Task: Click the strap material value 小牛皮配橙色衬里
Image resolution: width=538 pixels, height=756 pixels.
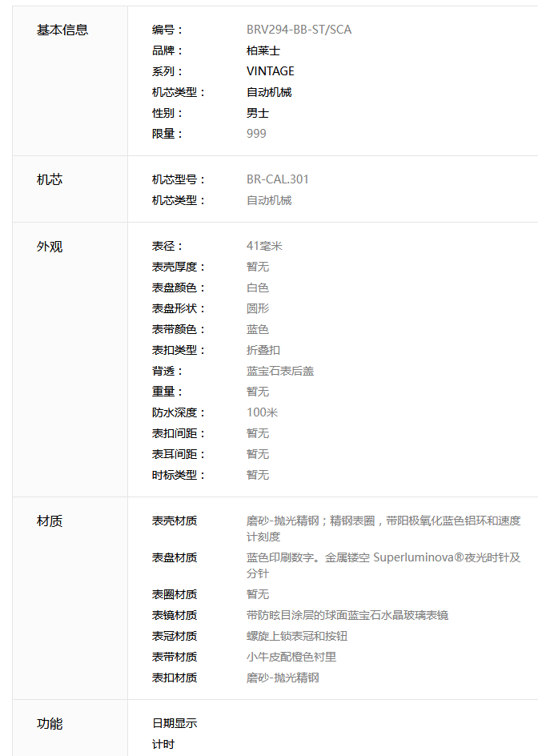Action: click(x=291, y=657)
